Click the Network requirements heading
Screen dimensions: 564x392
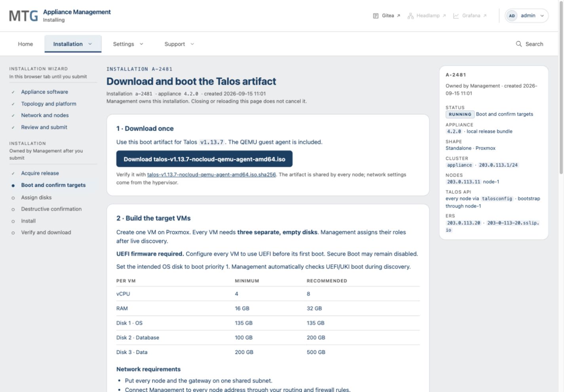(x=148, y=369)
